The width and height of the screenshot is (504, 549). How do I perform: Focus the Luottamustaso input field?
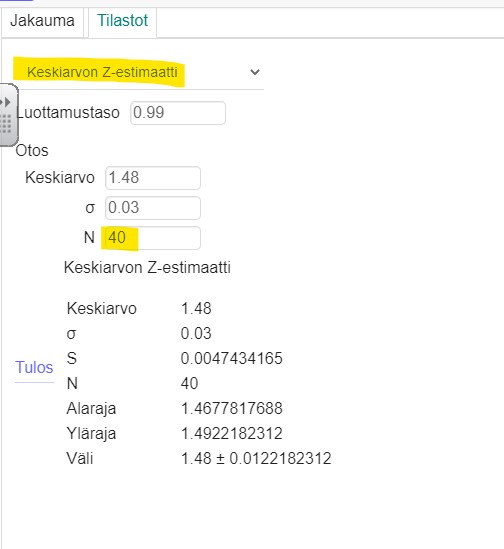click(178, 113)
